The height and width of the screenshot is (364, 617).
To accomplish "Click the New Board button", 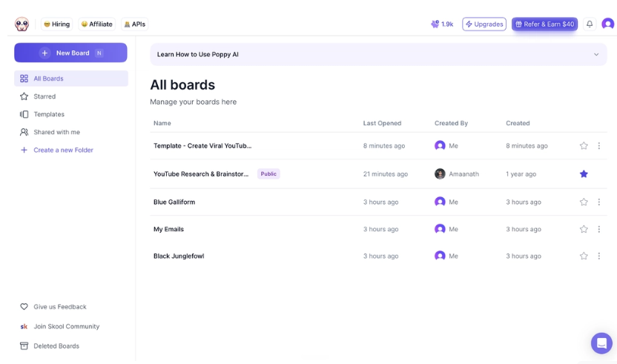I will (71, 53).
